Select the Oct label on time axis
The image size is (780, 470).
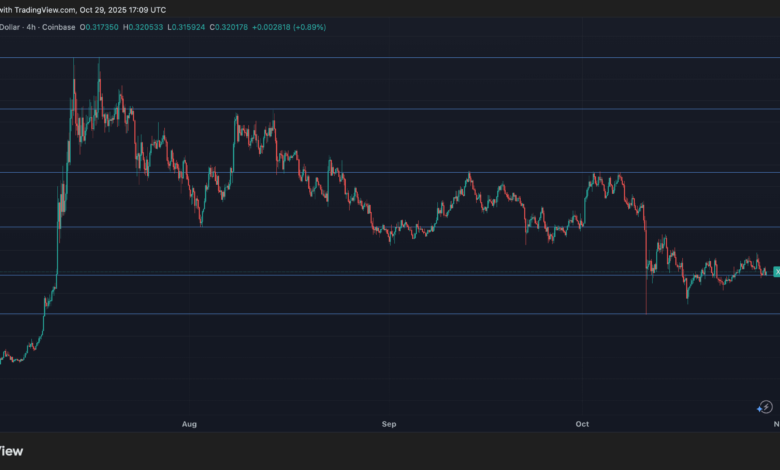(x=583, y=424)
